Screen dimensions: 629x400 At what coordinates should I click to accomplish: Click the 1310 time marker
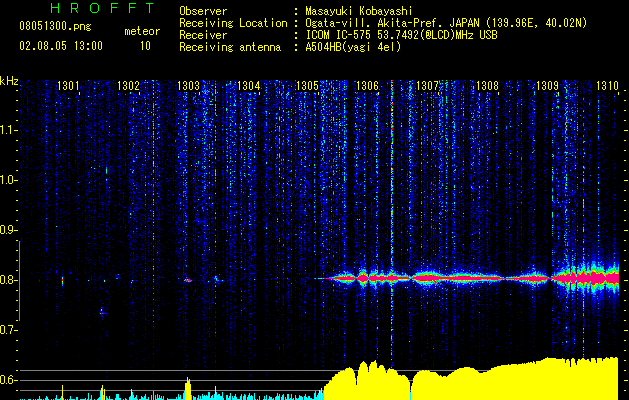coord(607,86)
